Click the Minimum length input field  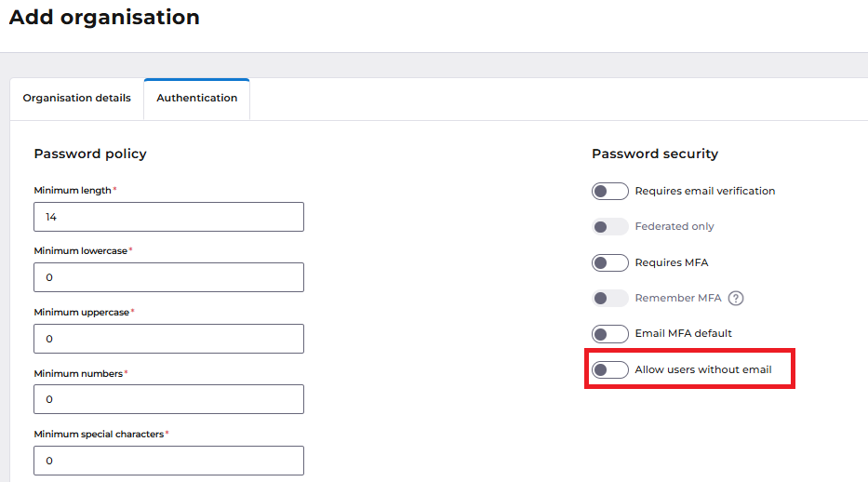click(x=168, y=217)
